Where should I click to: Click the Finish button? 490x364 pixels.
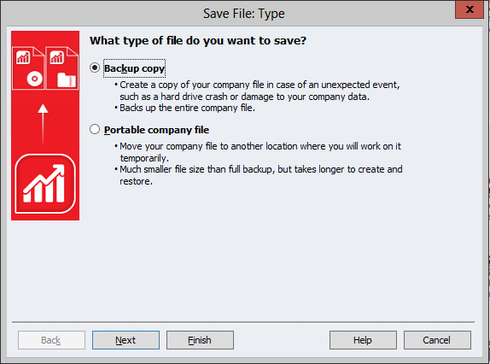200,340
